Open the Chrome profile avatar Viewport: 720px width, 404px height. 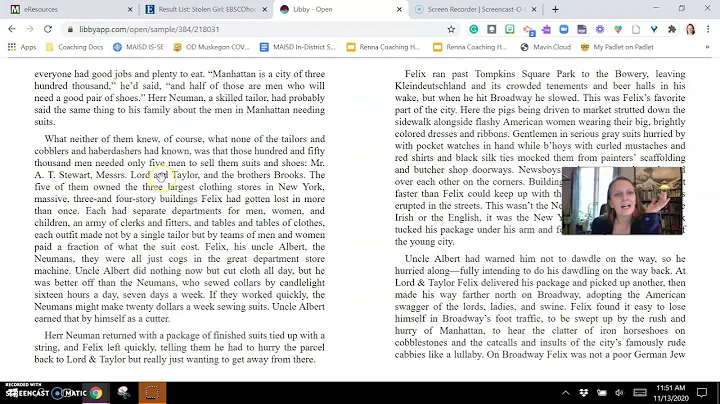[690, 29]
